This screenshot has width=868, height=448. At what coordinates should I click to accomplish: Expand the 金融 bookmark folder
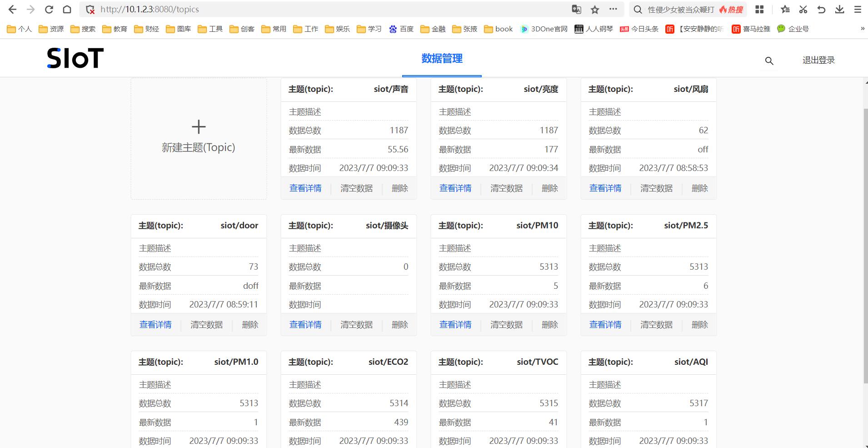[433, 29]
